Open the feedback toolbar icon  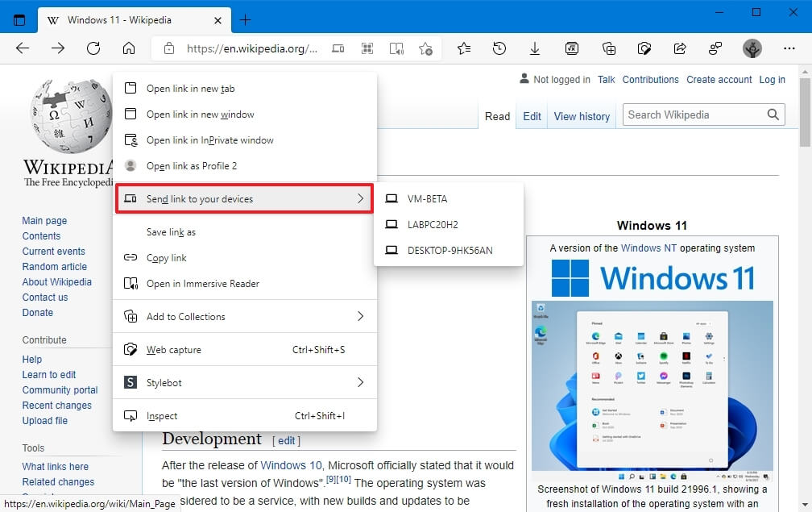coord(715,48)
